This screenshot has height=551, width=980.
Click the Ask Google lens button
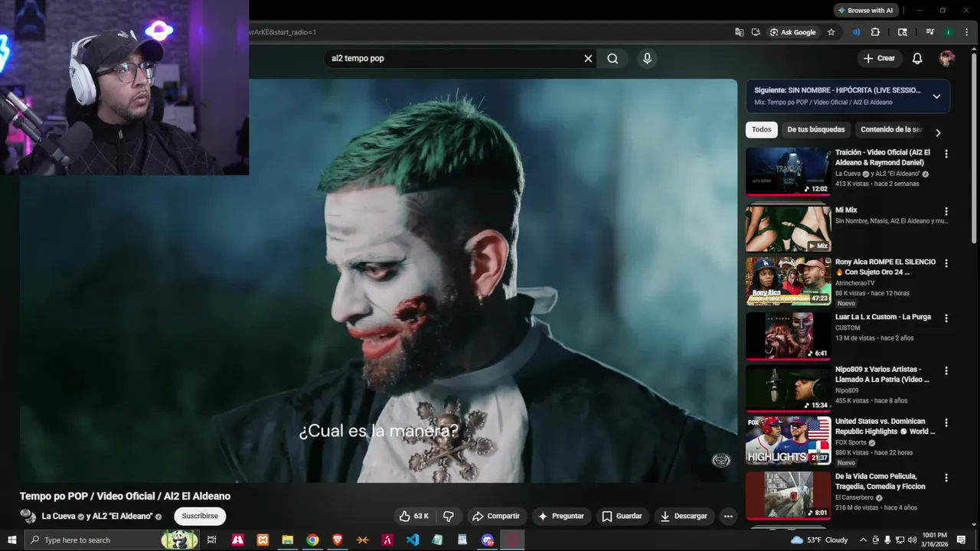pos(793,32)
